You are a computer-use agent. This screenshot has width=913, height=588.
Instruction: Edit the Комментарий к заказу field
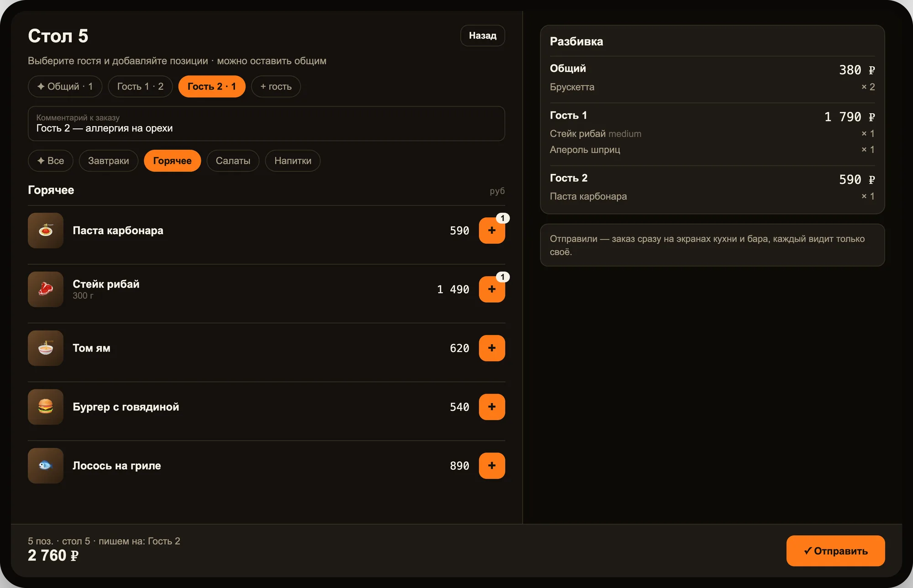(266, 124)
